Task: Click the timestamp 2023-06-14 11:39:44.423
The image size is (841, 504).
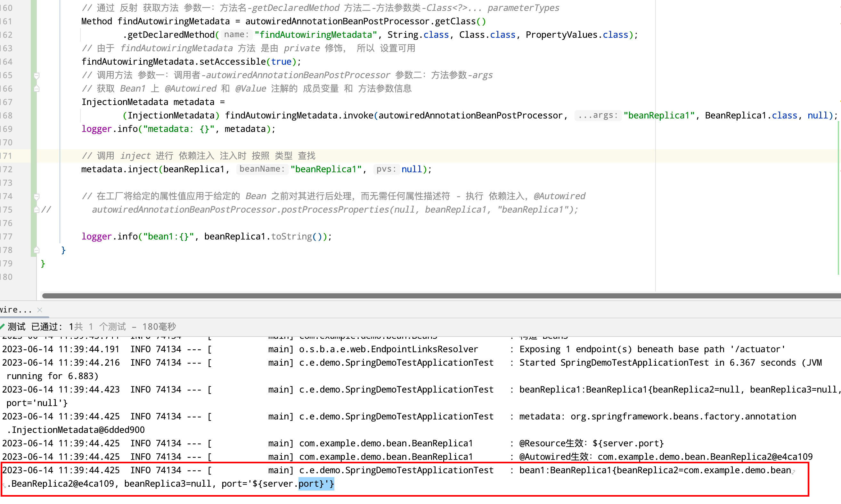Action: [x=61, y=390]
